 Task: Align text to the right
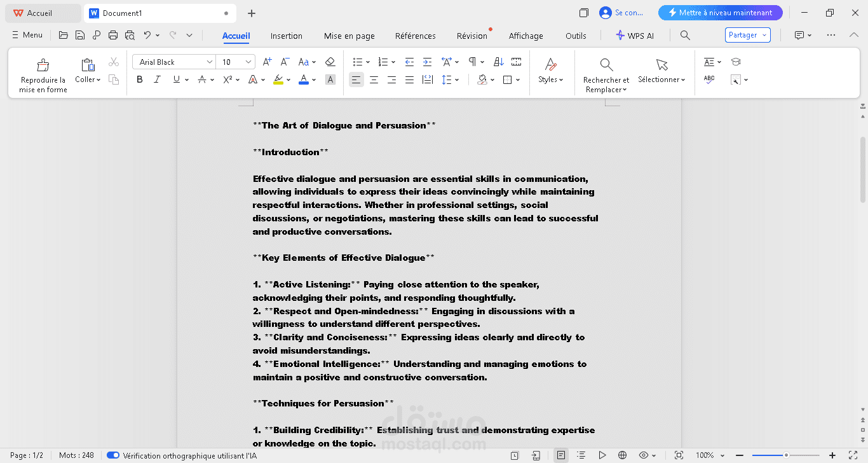pos(391,79)
